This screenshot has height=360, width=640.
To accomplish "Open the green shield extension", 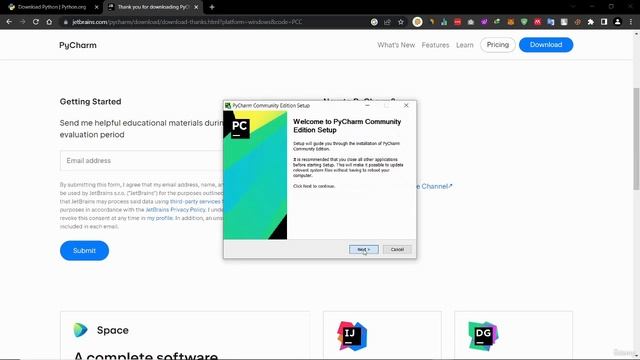I will click(524, 22).
